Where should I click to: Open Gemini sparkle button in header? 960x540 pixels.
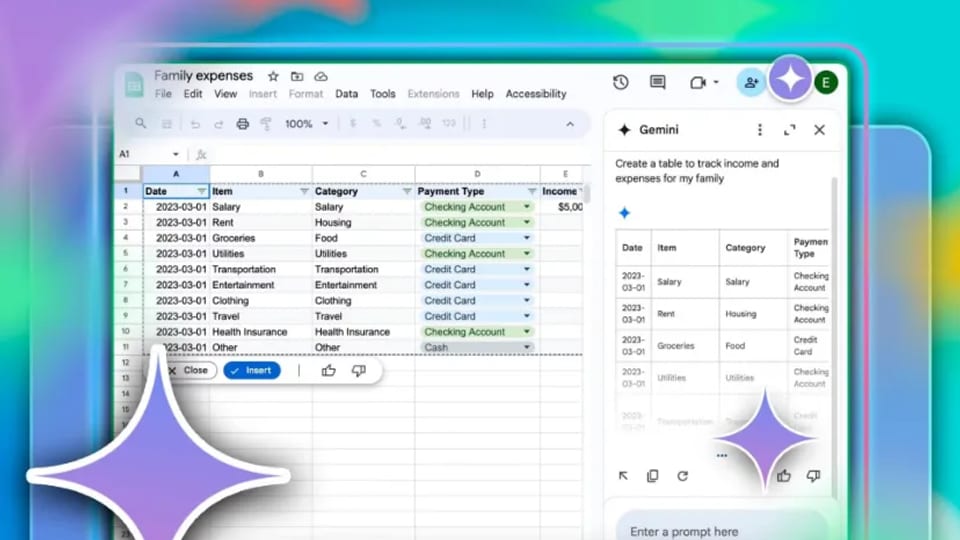coord(790,79)
